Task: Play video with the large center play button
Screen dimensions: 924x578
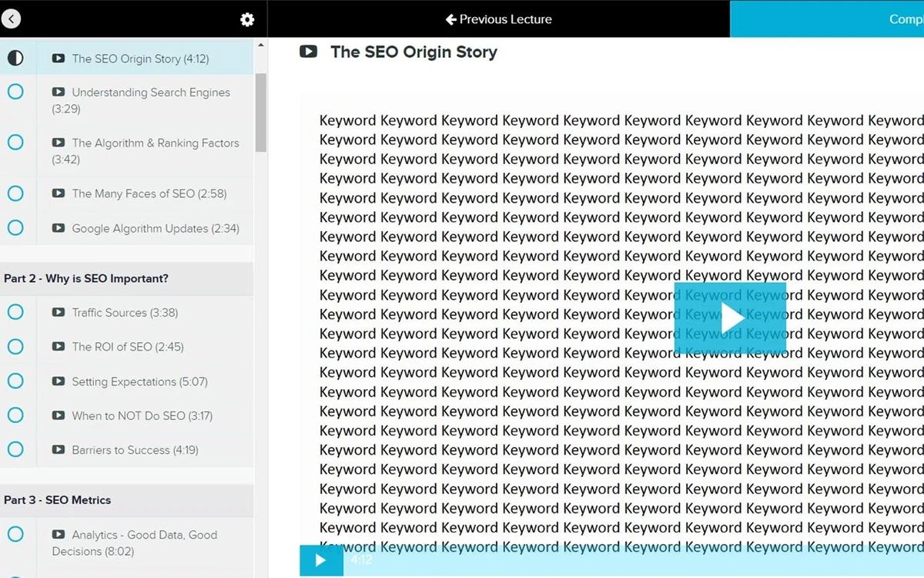Action: coord(730,318)
